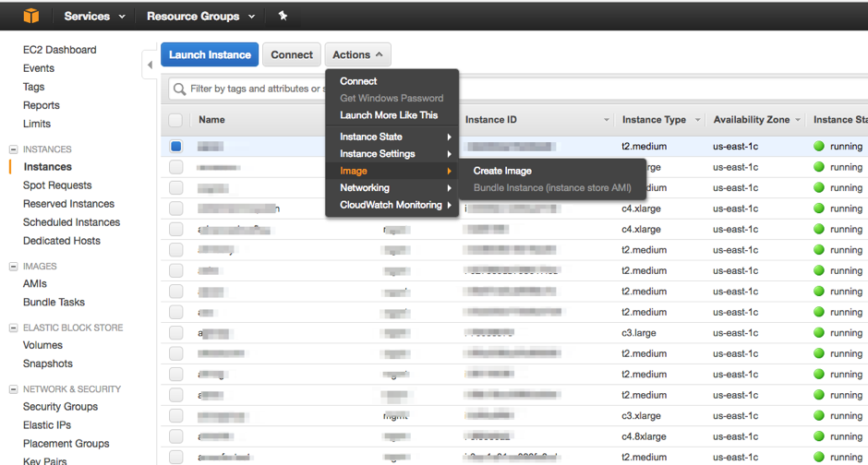
Task: Click the search magnifier icon in filter bar
Action: tap(179, 89)
